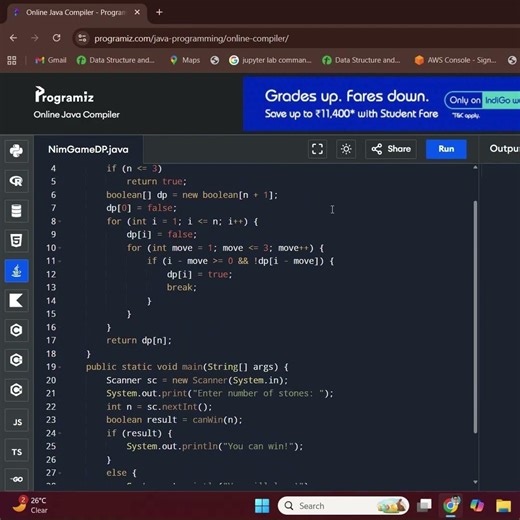Click the address bar URL
This screenshot has width=520, height=520.
191,39
